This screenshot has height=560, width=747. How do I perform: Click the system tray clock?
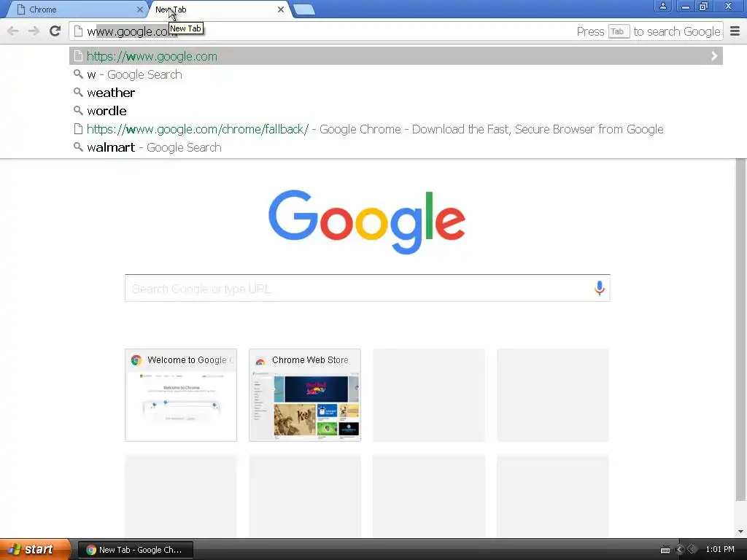point(720,550)
